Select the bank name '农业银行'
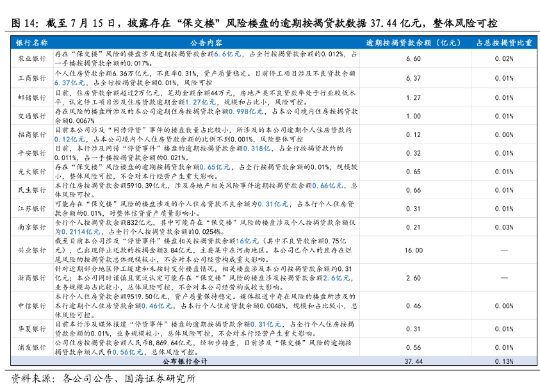This screenshot has height=392, width=540. [x=32, y=58]
